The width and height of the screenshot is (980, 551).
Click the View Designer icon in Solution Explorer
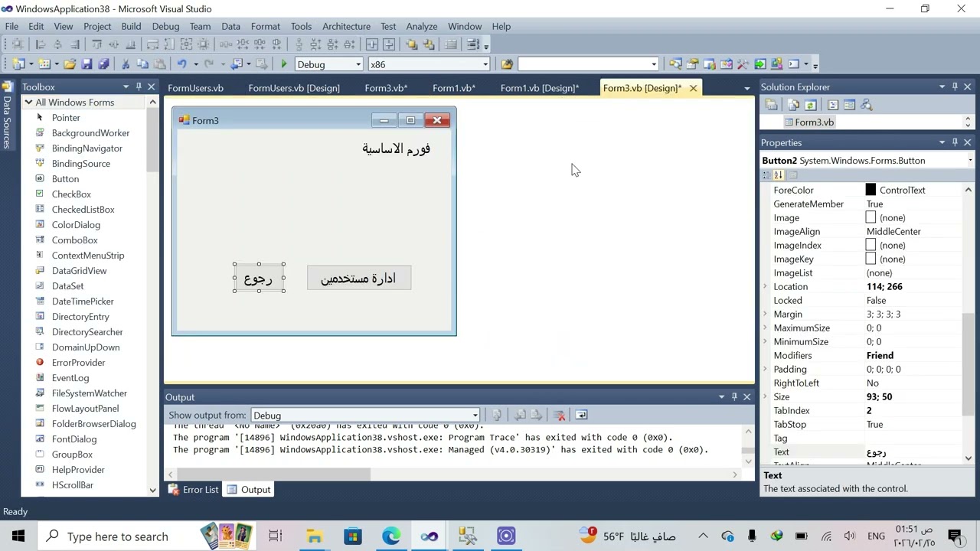click(x=849, y=105)
